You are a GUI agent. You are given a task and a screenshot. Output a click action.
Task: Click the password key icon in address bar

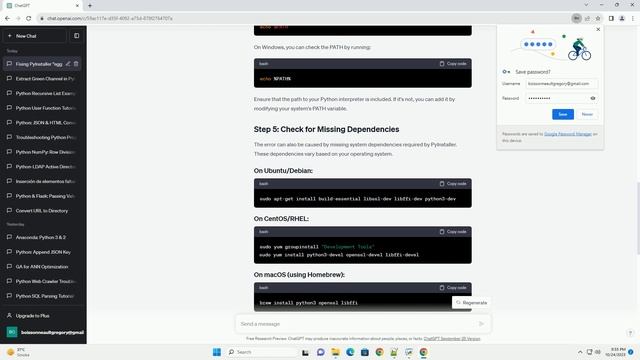576,18
